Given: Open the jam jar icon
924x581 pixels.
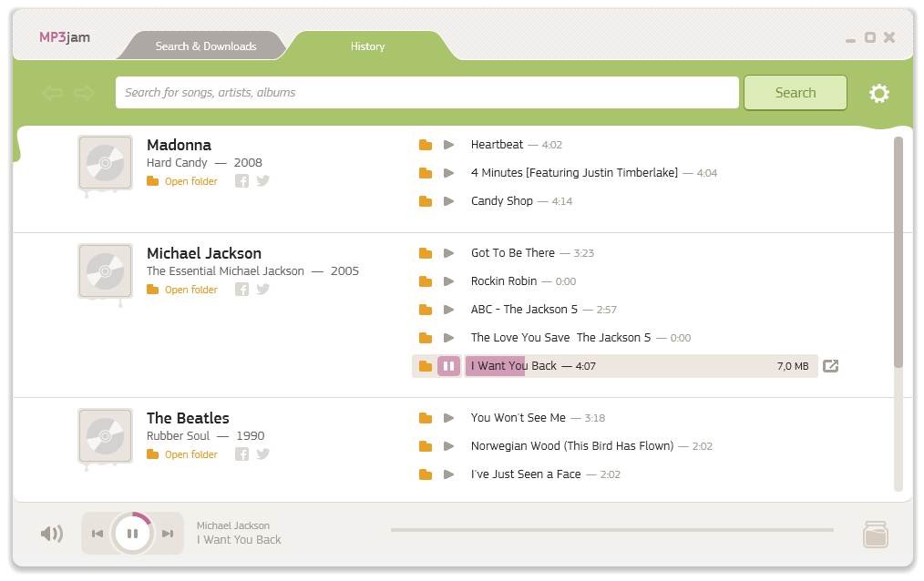Looking at the screenshot, I should [876, 534].
